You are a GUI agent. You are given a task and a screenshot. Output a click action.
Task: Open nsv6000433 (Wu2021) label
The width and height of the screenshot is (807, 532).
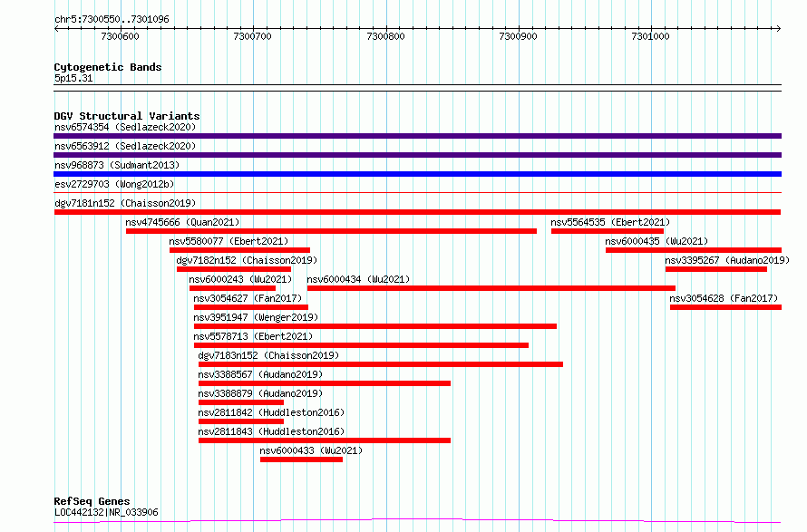(x=311, y=450)
